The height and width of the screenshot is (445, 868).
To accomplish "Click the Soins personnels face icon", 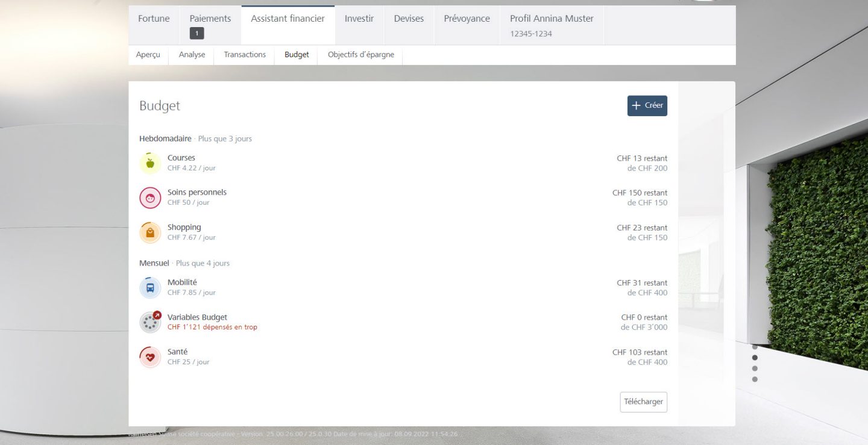I will (x=150, y=198).
